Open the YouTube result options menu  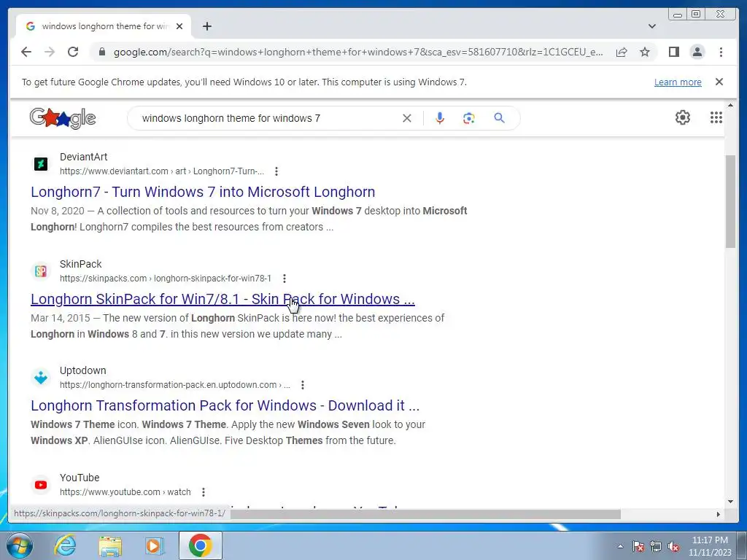pos(204,492)
